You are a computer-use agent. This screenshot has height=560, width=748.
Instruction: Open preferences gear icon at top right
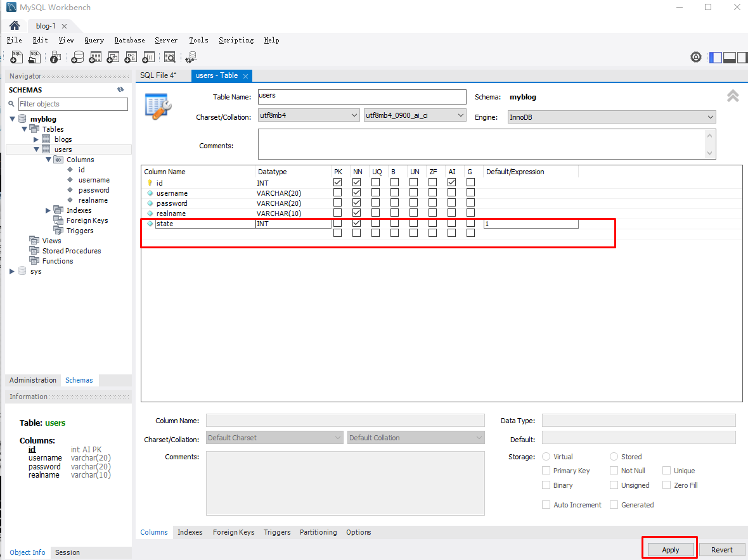coord(696,57)
